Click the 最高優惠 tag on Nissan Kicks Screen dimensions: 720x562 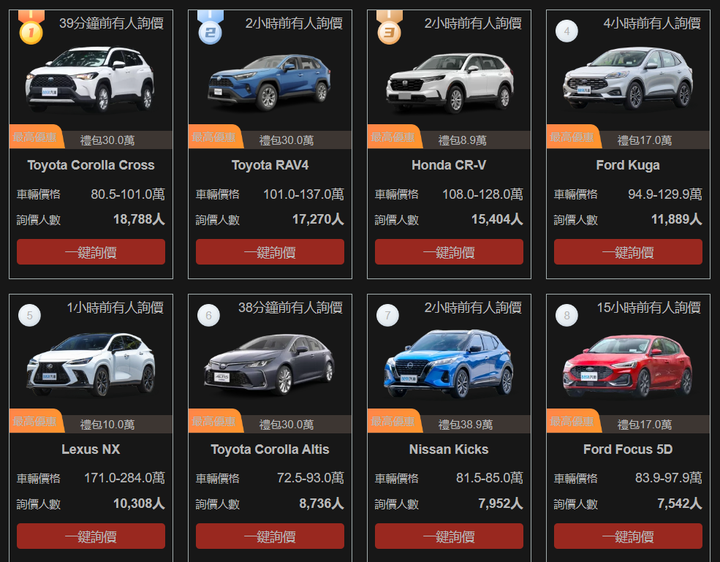(x=394, y=421)
